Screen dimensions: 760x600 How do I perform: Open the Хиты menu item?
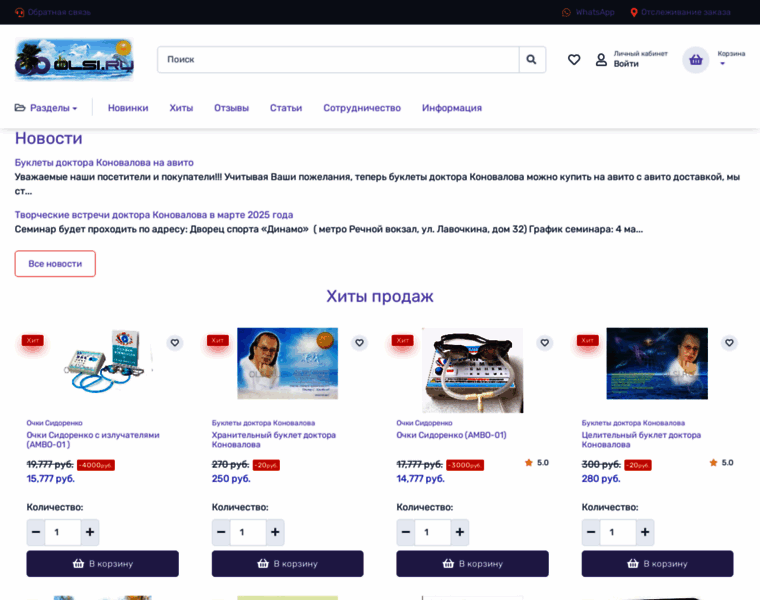(181, 108)
